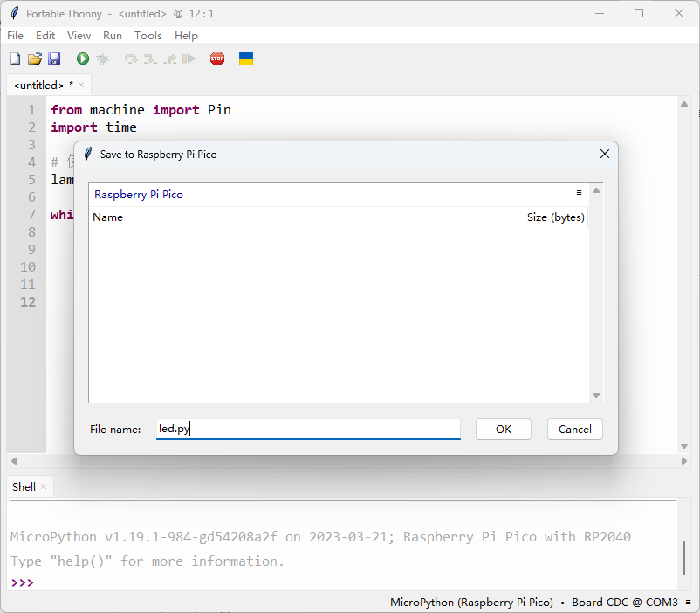Click the Shell pane scrollbar thumb
Image resolution: width=700 pixels, height=613 pixels.
tap(684, 559)
